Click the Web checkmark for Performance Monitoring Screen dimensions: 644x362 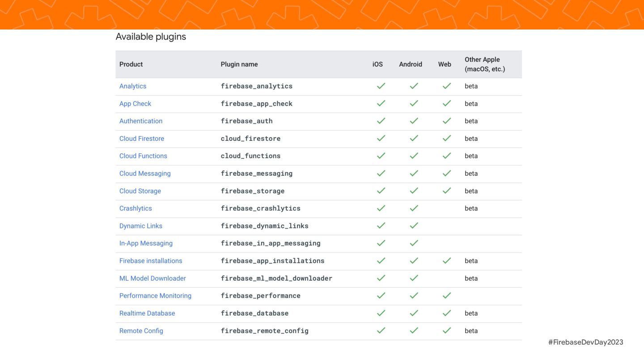tap(447, 295)
